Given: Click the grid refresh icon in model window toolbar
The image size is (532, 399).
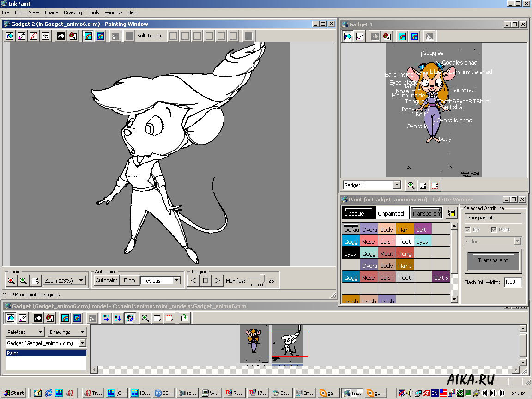Looking at the screenshot, I should (130, 318).
